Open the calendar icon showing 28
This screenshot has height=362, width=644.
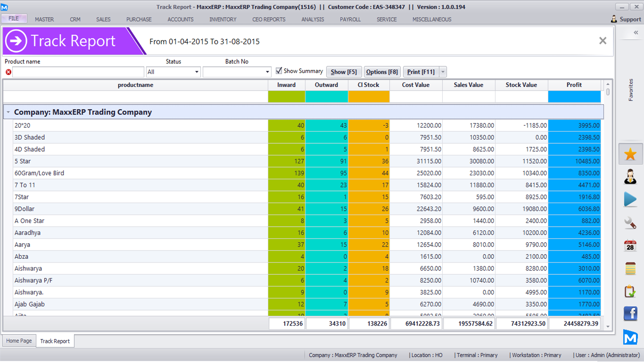point(630,246)
